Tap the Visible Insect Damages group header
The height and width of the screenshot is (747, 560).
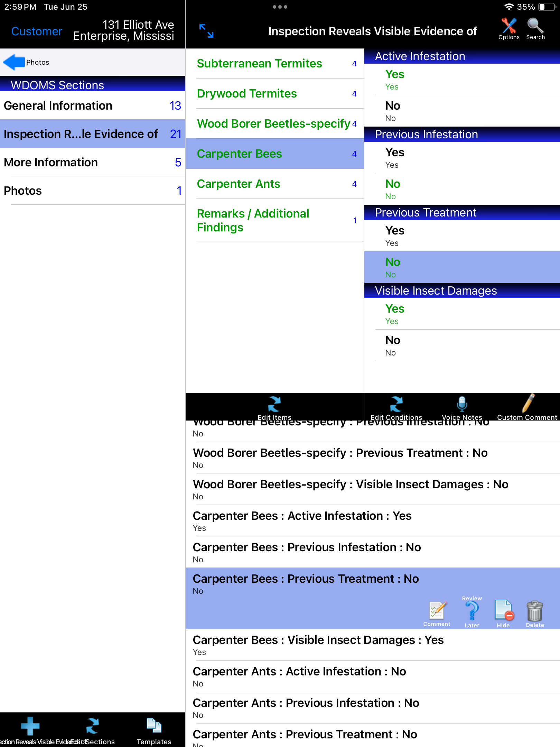click(462, 291)
